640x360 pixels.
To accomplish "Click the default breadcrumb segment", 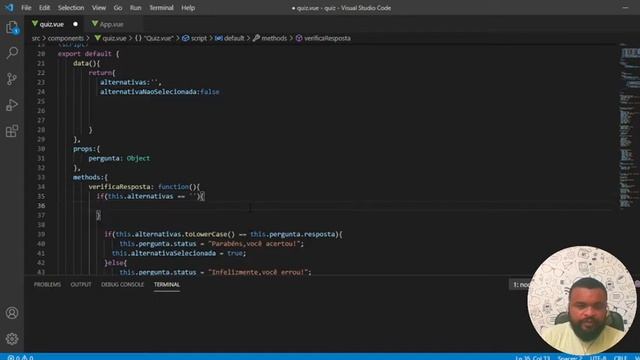I will point(229,38).
